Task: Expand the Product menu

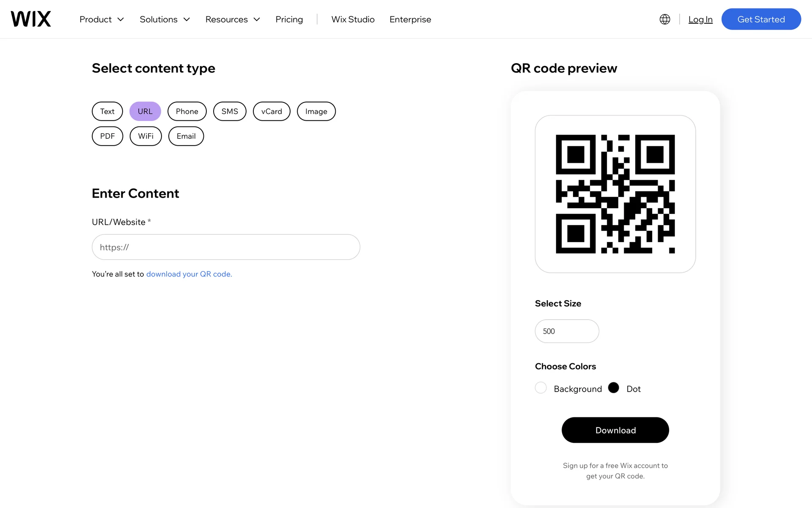Action: [x=101, y=19]
